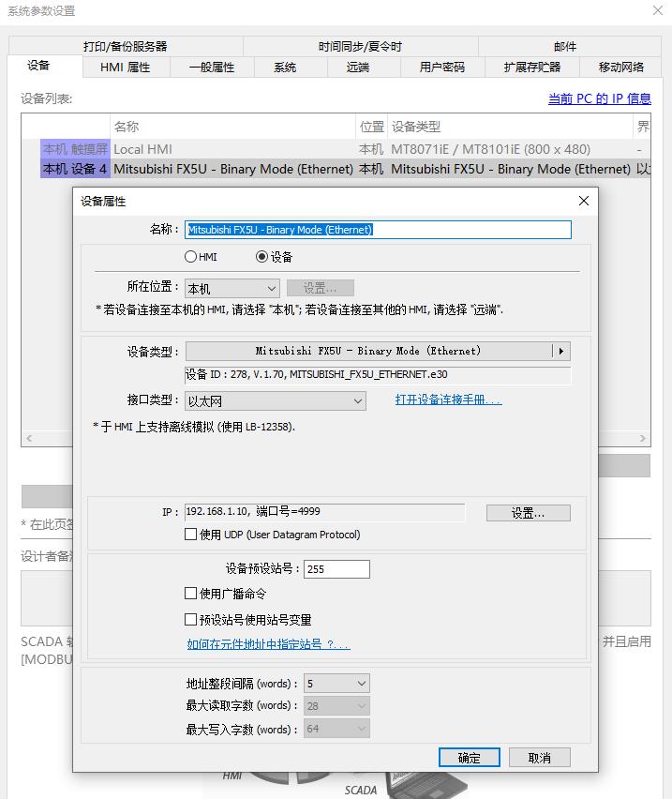Open the 所在位置 dropdown
This screenshot has height=799, width=672.
coord(231,289)
